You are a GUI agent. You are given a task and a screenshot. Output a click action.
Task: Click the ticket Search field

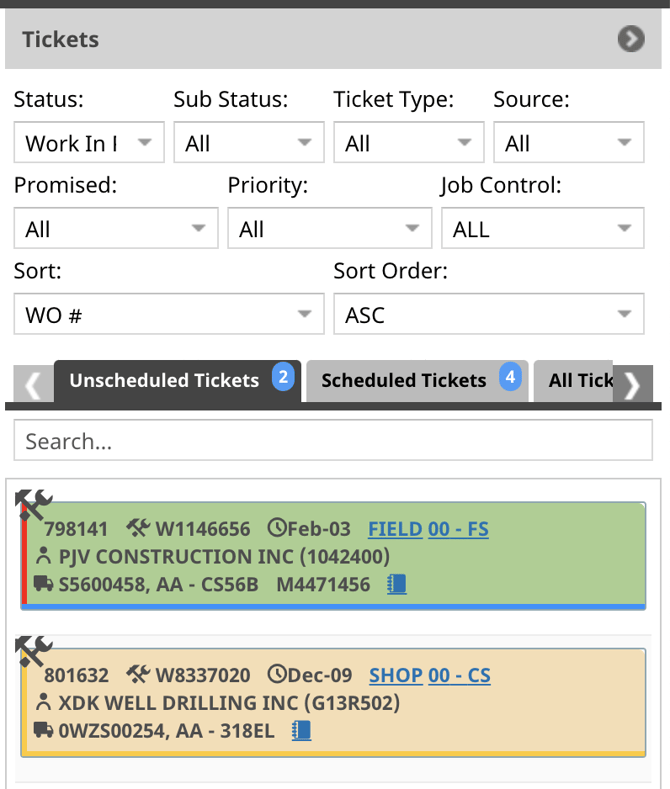[333, 441]
